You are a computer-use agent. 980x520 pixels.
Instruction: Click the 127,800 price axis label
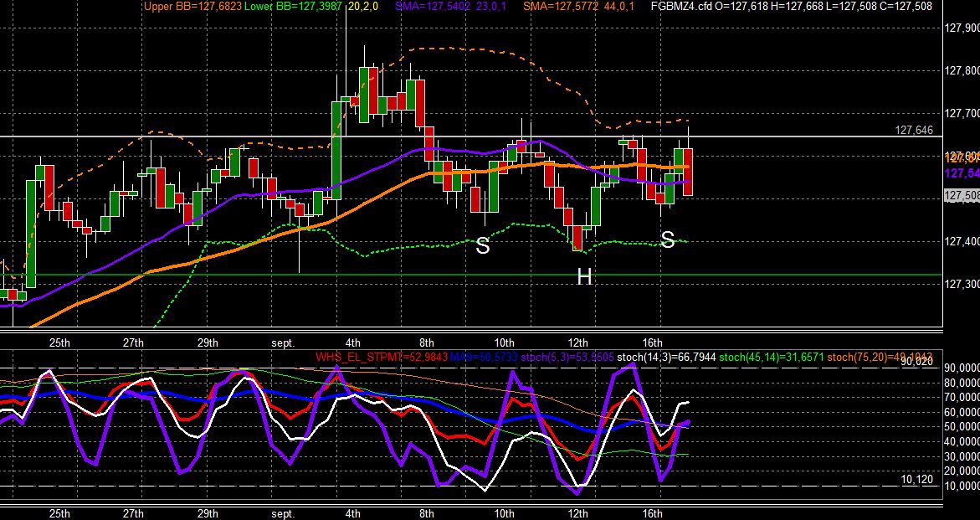(x=962, y=70)
